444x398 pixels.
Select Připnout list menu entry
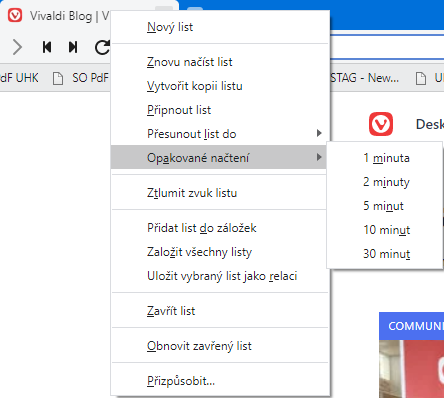(x=220, y=110)
